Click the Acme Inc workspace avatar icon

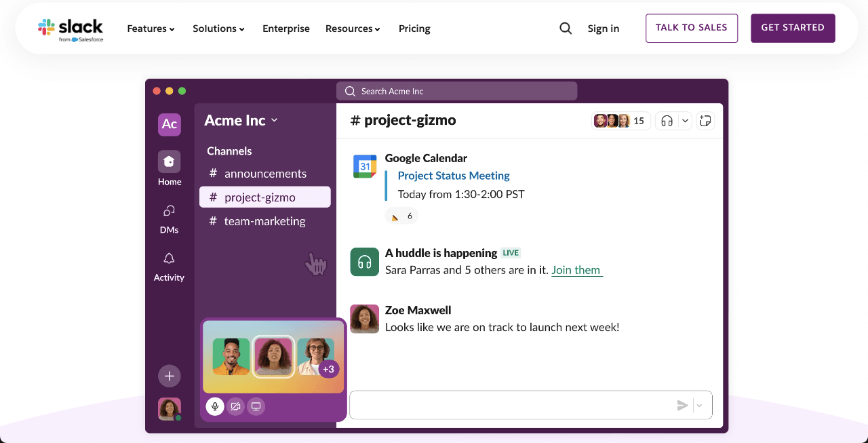170,124
